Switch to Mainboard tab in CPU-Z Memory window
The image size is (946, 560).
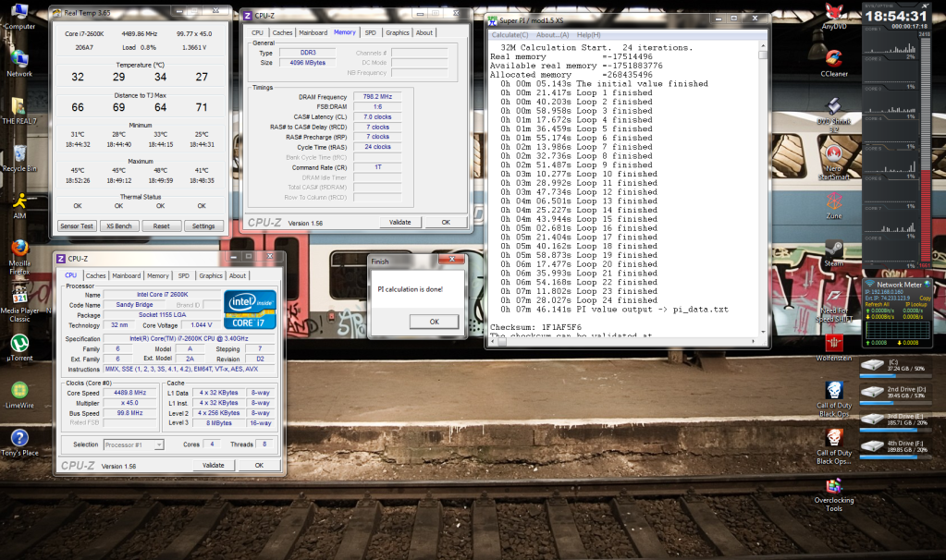[313, 32]
